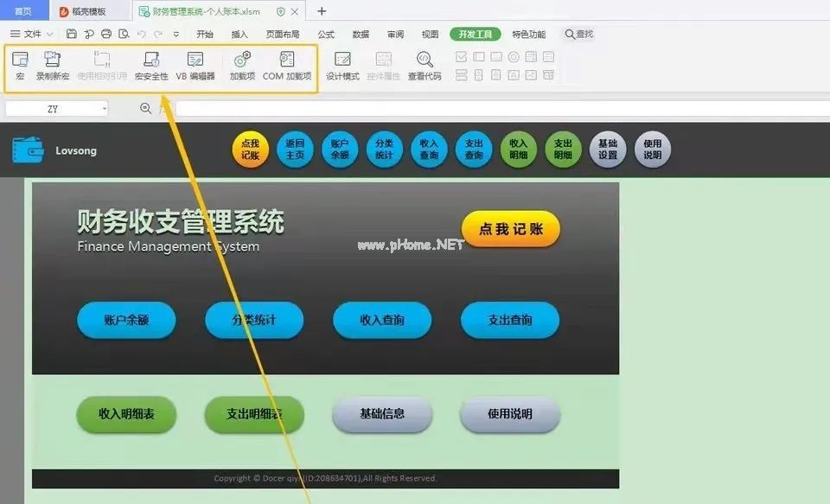Click 查看代码 view code icon

pos(425,65)
